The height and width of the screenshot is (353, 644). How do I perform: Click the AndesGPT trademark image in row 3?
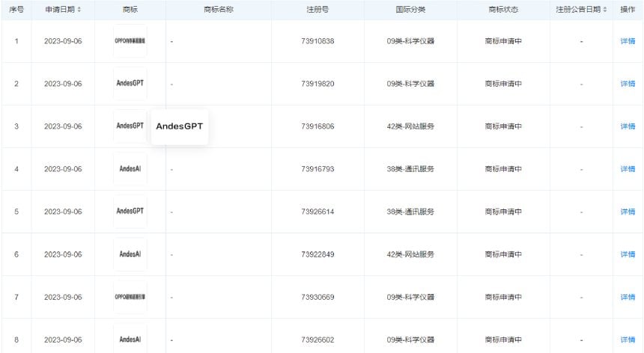tap(130, 126)
